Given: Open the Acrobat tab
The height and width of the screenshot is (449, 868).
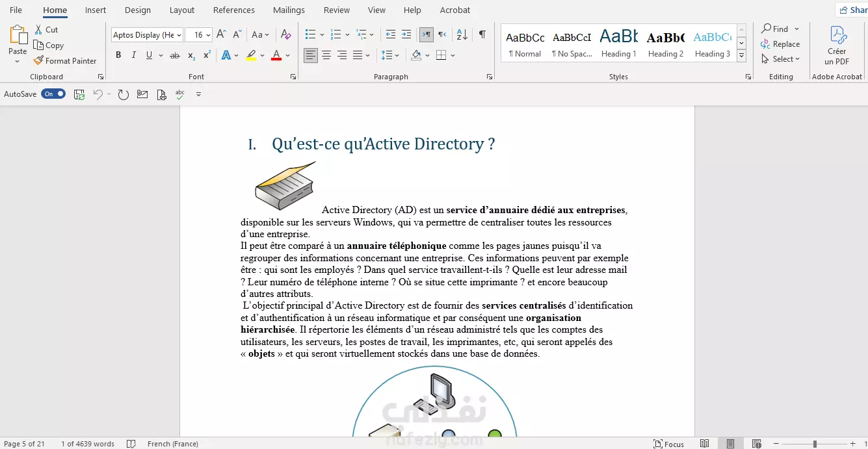Looking at the screenshot, I should coord(455,10).
